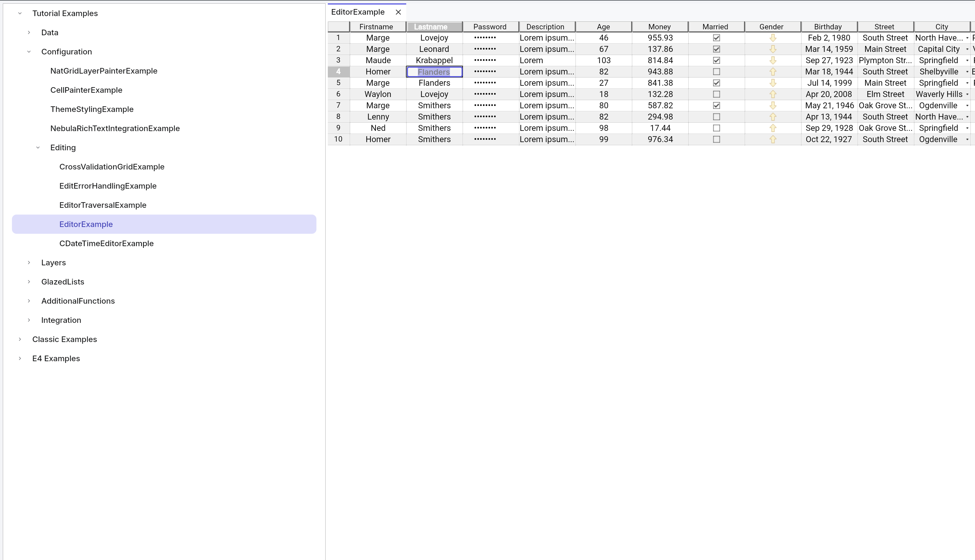975x560 pixels.
Task: Toggle Married checkbox in row 10
Action: point(716,139)
